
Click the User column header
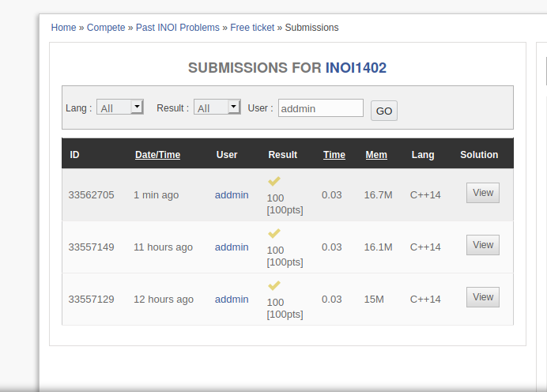(227, 154)
